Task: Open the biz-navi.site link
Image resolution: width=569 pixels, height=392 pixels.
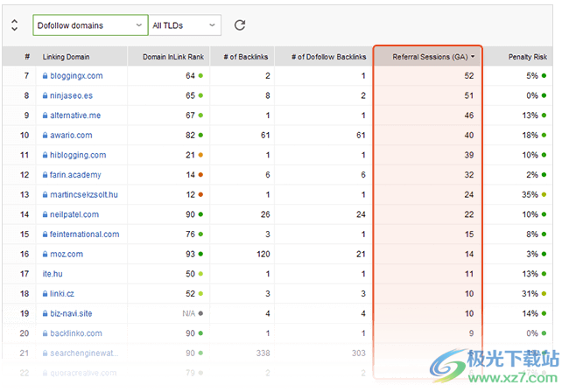Action: 71,313
